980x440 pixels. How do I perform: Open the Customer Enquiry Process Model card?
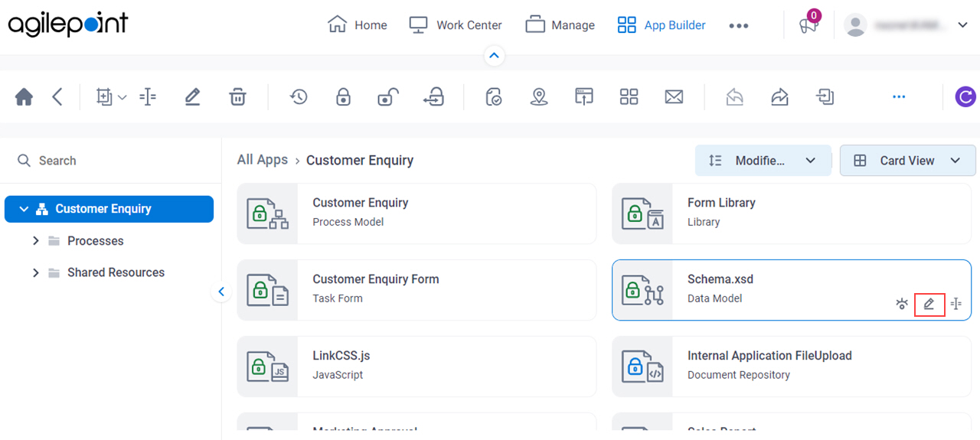click(x=416, y=213)
